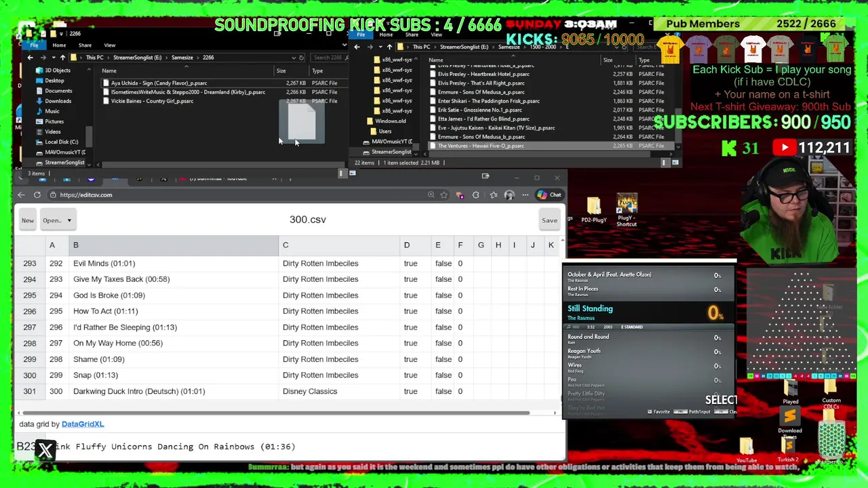Open the Share tab in the 2266 Explorer window

(85, 45)
